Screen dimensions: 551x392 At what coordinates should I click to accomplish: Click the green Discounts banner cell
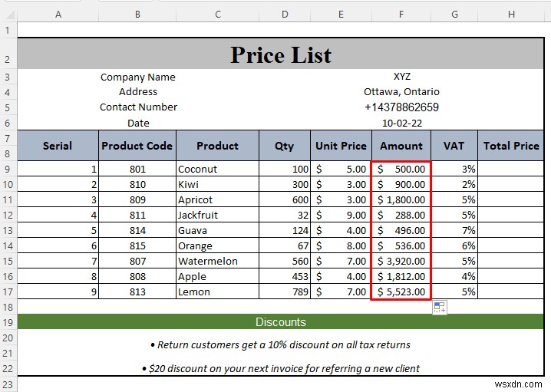point(280,321)
